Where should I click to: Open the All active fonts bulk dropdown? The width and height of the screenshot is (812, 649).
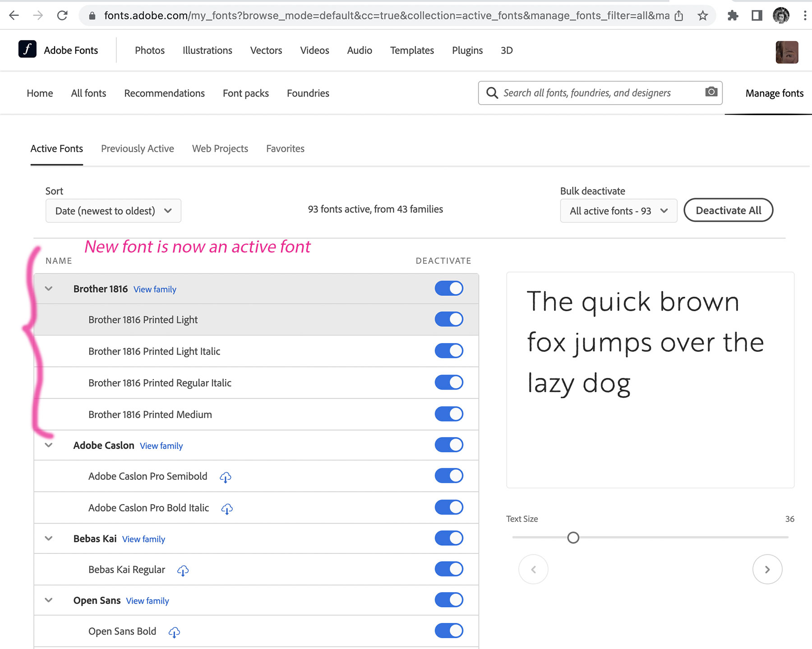pos(618,211)
